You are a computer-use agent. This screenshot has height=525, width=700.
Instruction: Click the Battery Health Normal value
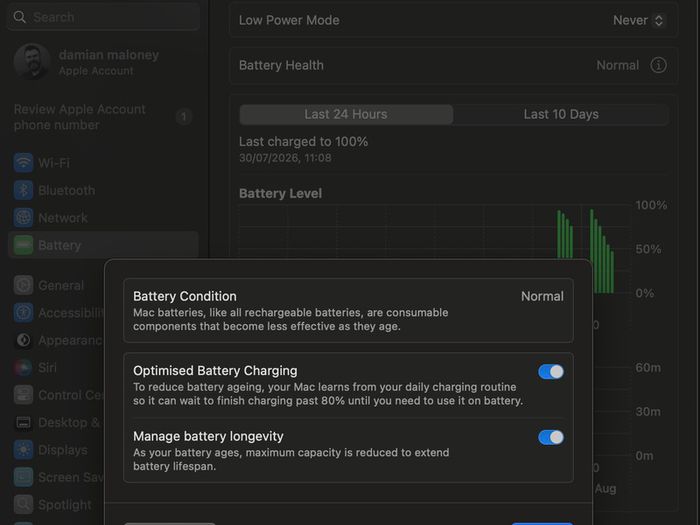tap(617, 65)
